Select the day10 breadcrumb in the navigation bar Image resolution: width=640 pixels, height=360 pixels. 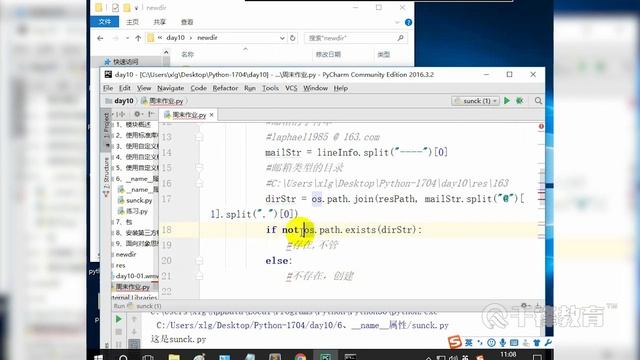(120, 101)
